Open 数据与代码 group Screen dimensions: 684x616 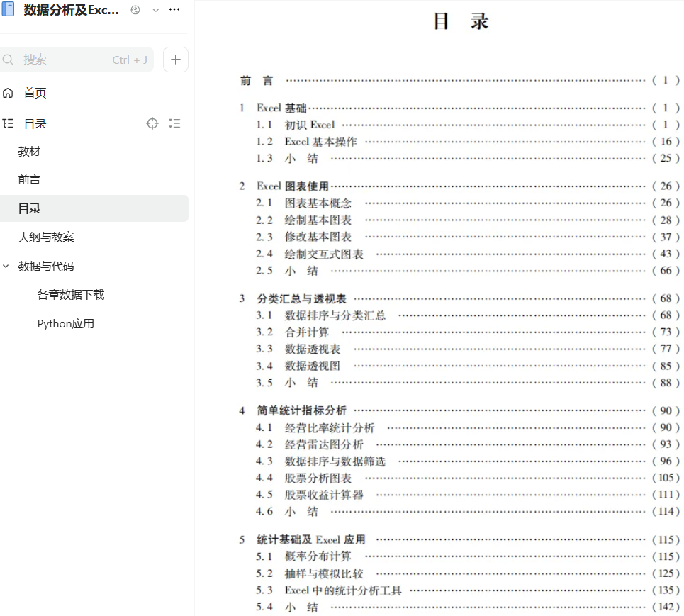tap(46, 266)
